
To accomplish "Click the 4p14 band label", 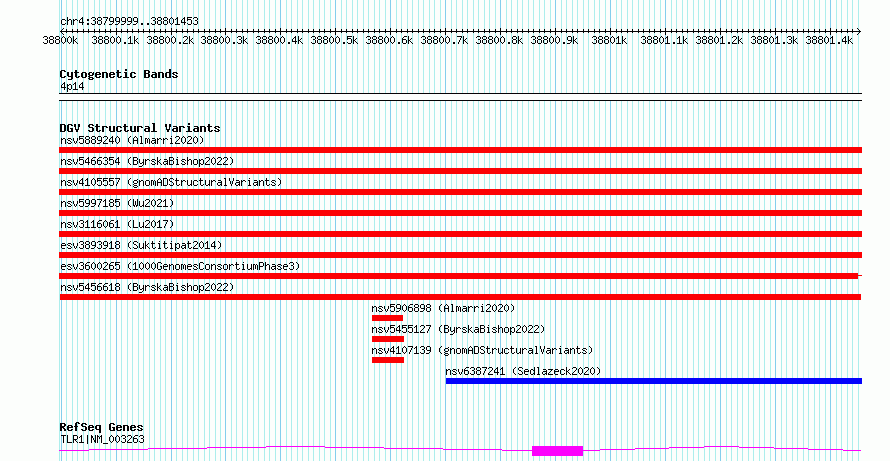I will 72,87.
